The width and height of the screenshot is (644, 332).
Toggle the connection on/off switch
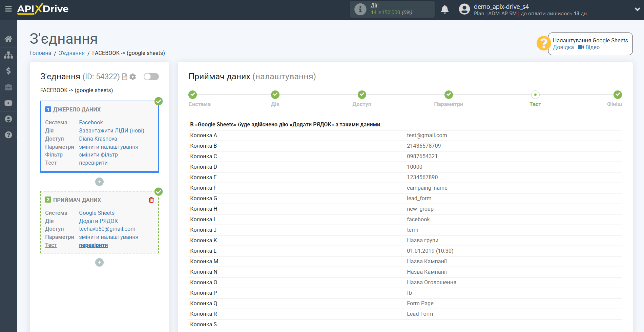[151, 77]
